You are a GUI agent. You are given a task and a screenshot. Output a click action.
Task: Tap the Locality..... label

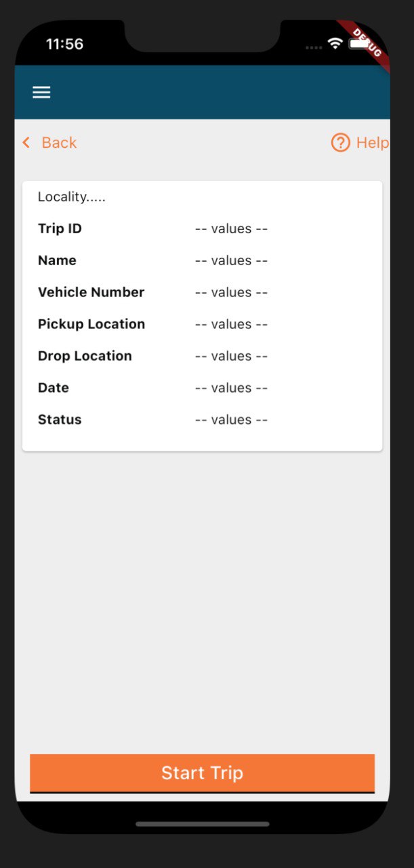(71, 197)
